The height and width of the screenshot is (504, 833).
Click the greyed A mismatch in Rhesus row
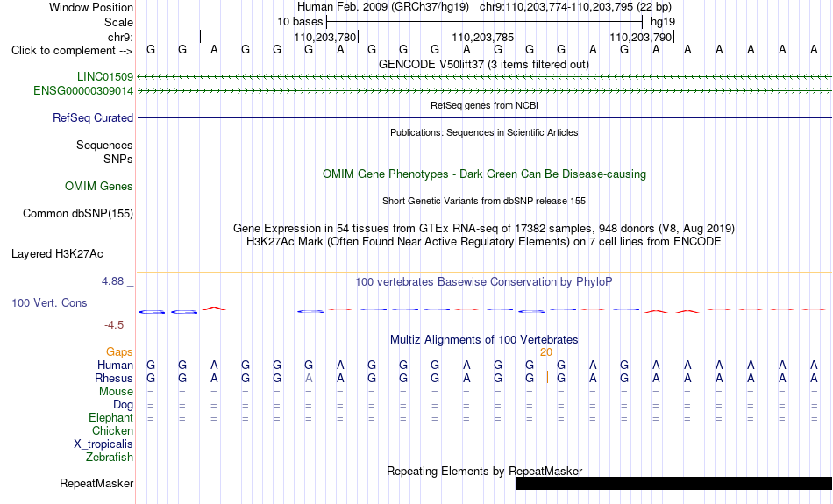[x=309, y=378]
